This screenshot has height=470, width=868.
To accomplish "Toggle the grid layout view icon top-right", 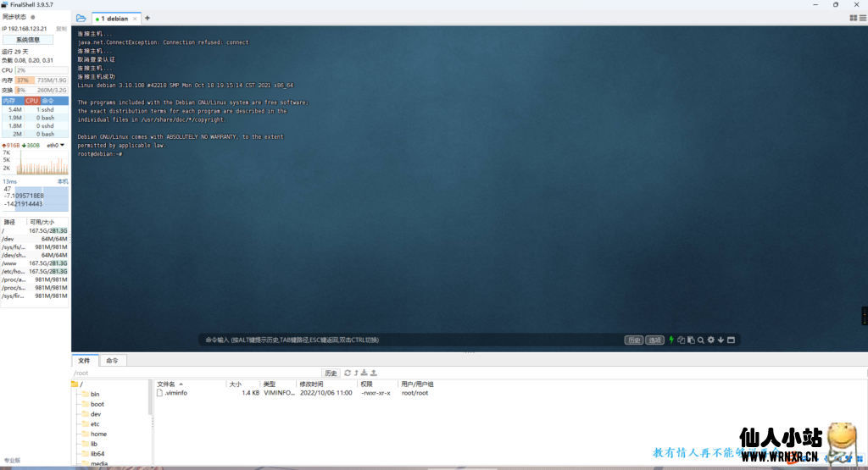I will click(x=853, y=18).
